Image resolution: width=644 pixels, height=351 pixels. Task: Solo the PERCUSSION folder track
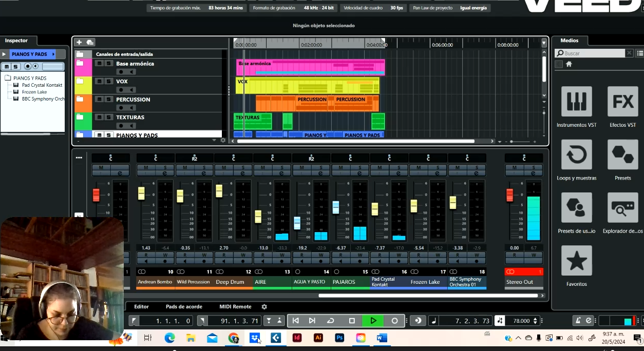[108, 99]
